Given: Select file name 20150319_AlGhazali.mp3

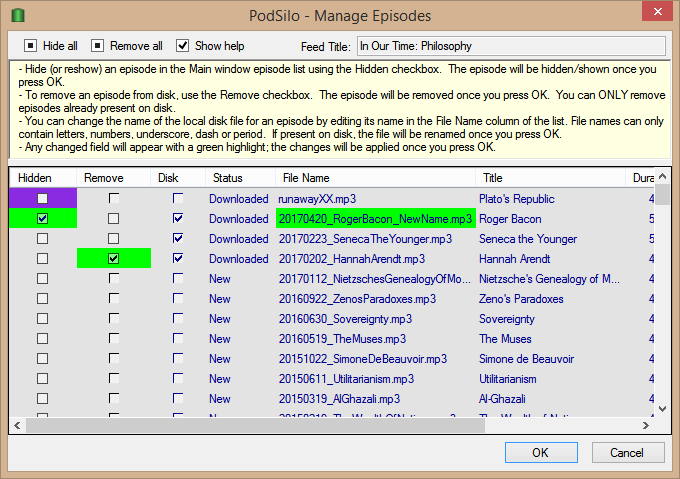Looking at the screenshot, I should (339, 399).
